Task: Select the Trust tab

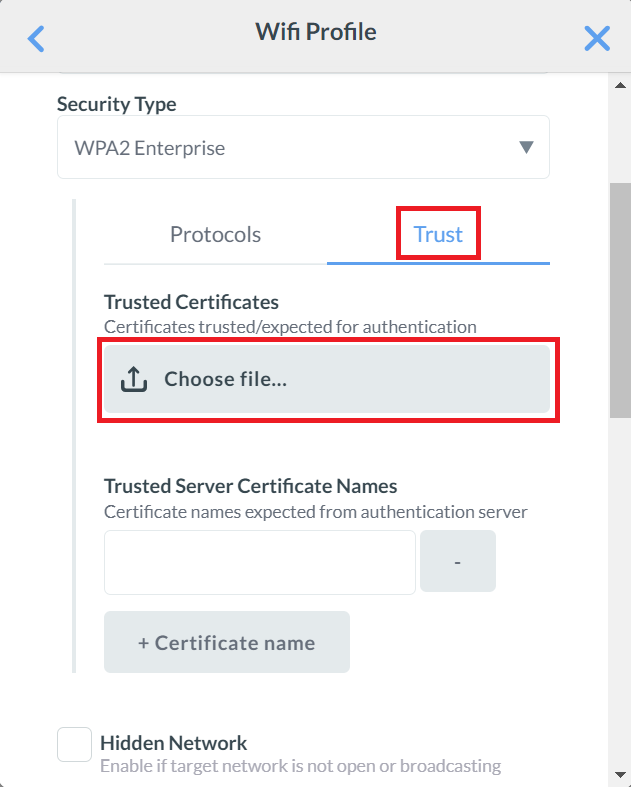Action: point(438,235)
